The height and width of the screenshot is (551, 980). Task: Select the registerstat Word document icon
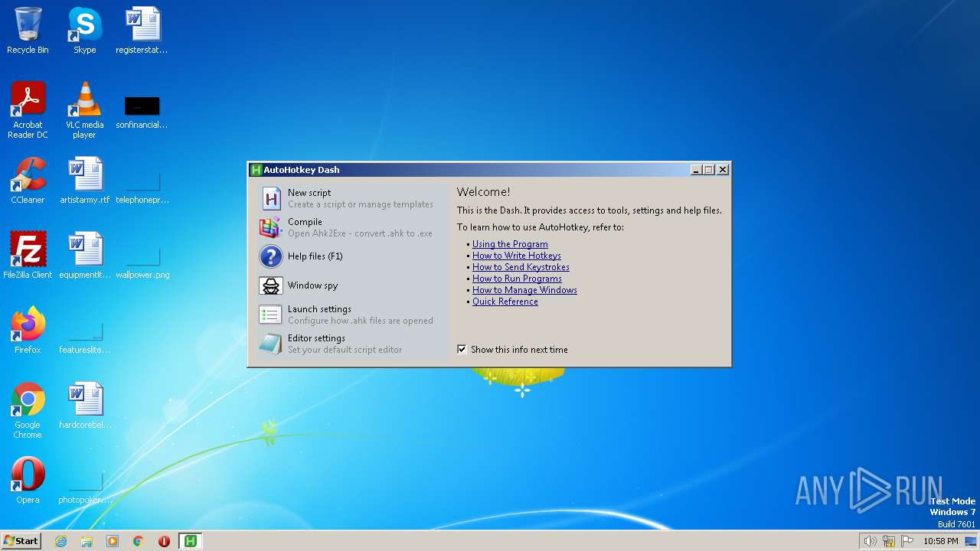tap(142, 31)
